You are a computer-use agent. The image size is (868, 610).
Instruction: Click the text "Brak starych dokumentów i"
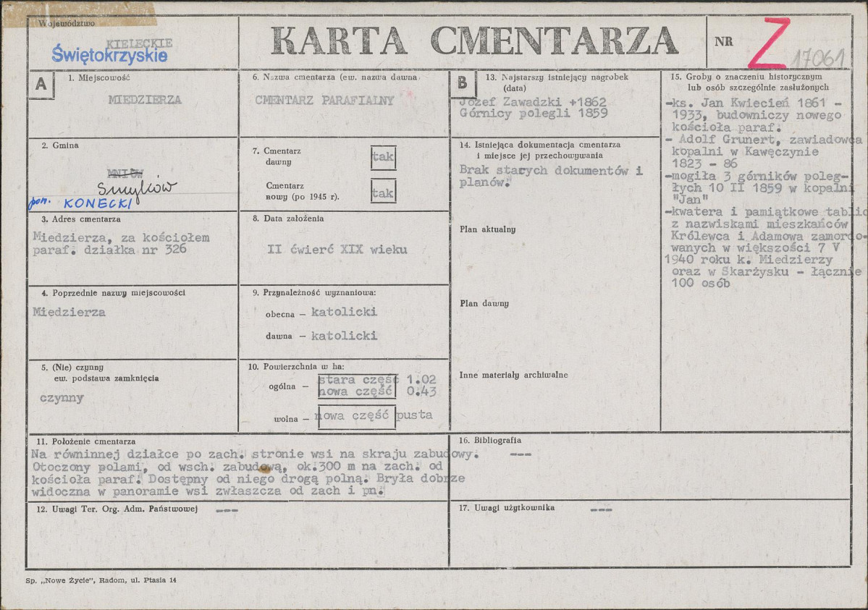point(551,171)
